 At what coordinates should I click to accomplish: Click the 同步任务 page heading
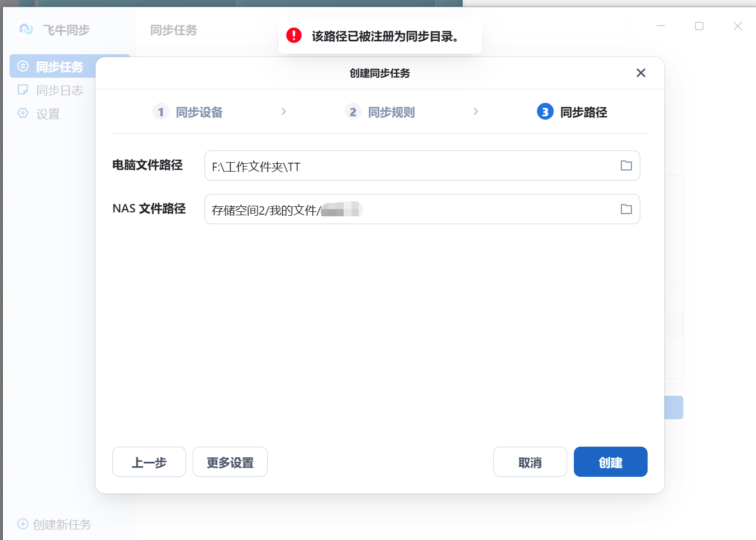pos(174,30)
